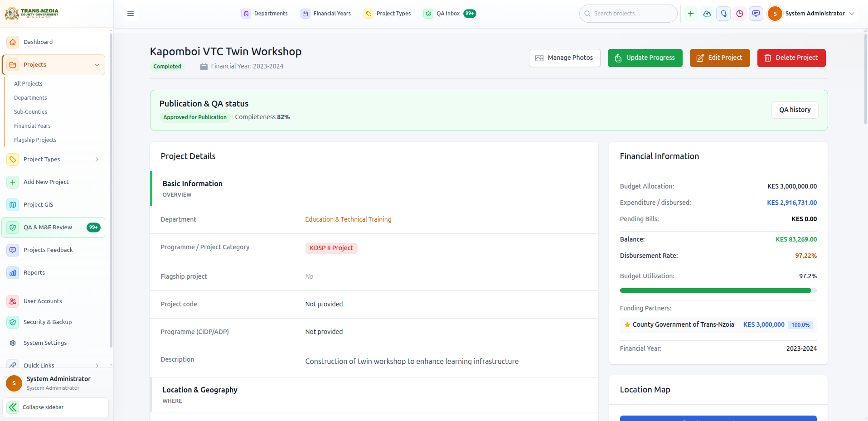Viewport: 868px width, 421px height.
Task: Click the 100.0% funding share badge
Action: [800, 325]
